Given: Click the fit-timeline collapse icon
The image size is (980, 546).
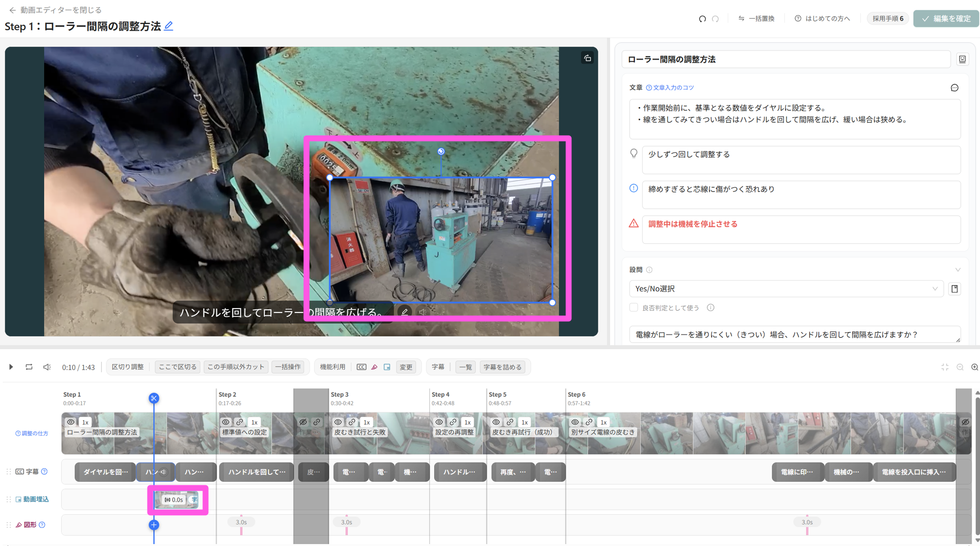Looking at the screenshot, I should tap(945, 367).
